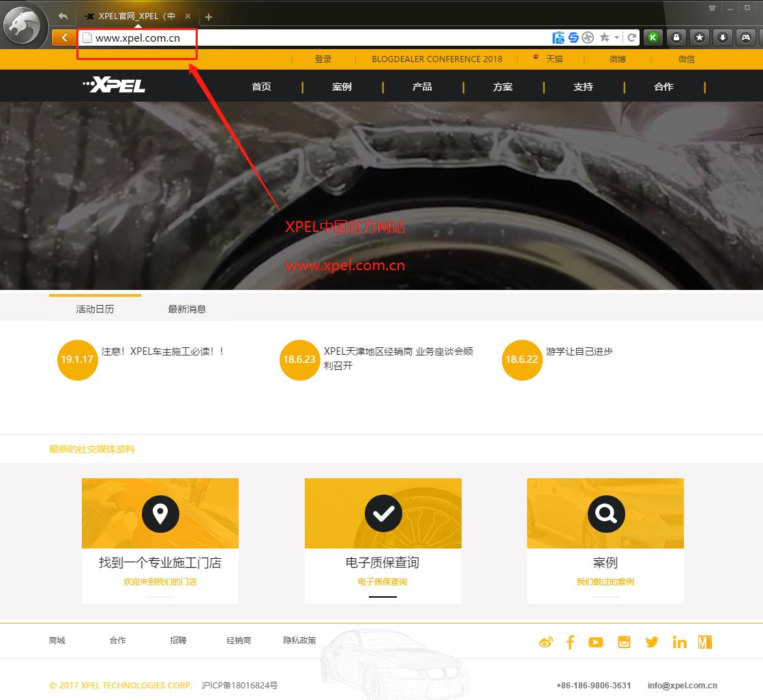Click the magnifier search card image

click(x=605, y=513)
